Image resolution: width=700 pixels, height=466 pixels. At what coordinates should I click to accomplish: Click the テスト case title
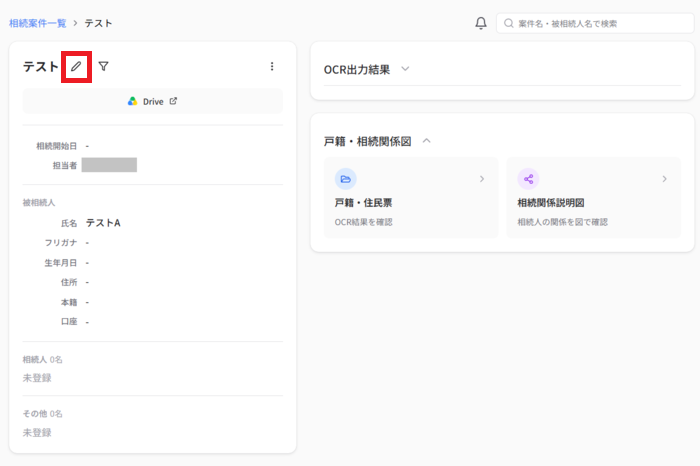click(41, 67)
